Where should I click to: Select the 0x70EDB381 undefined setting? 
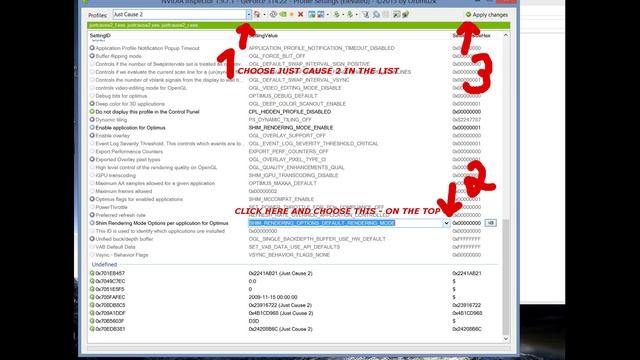[110, 329]
